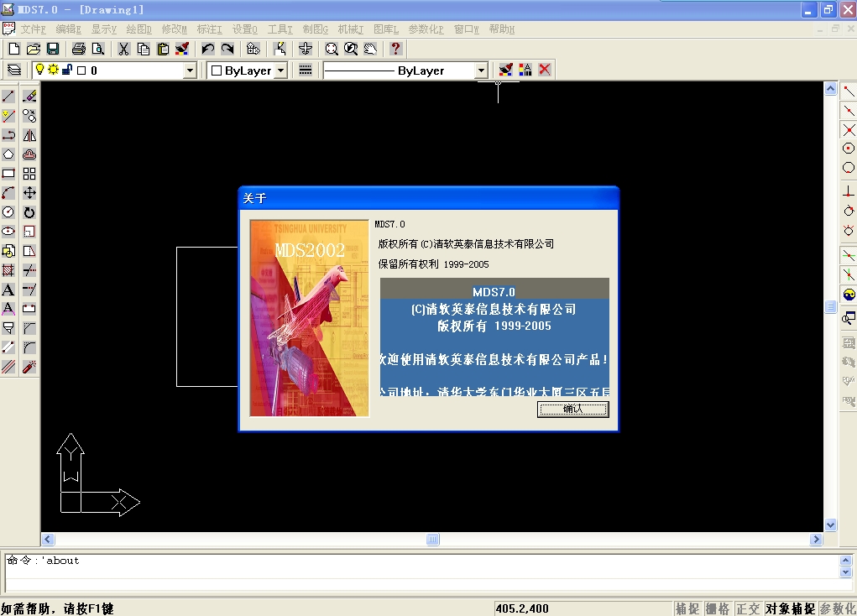The width and height of the screenshot is (857, 616).
Task: Toggle 对象捕捉 object snap in status bar
Action: (790, 609)
